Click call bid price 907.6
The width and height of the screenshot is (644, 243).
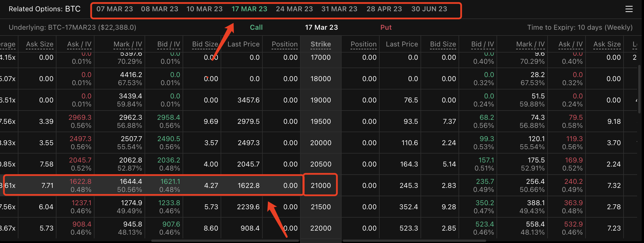point(171,224)
